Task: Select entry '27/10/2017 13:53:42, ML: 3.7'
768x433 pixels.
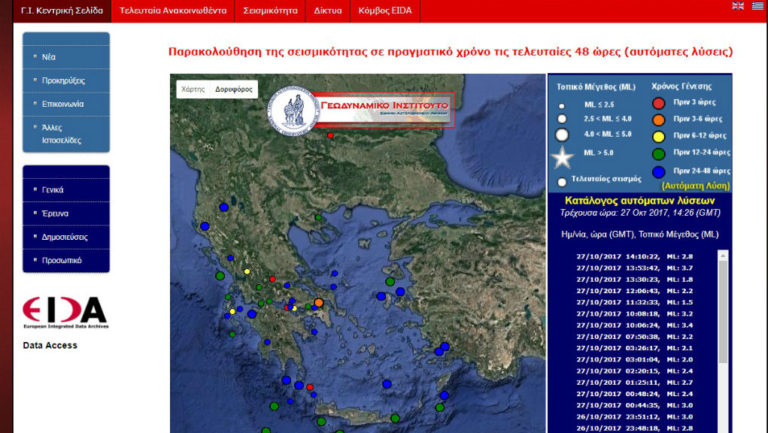Action: [x=635, y=268]
